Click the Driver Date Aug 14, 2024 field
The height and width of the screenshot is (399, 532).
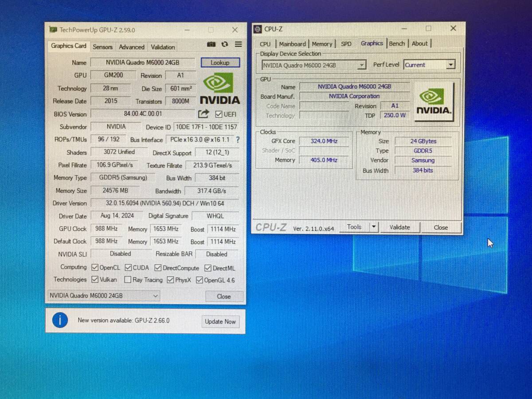tap(117, 216)
